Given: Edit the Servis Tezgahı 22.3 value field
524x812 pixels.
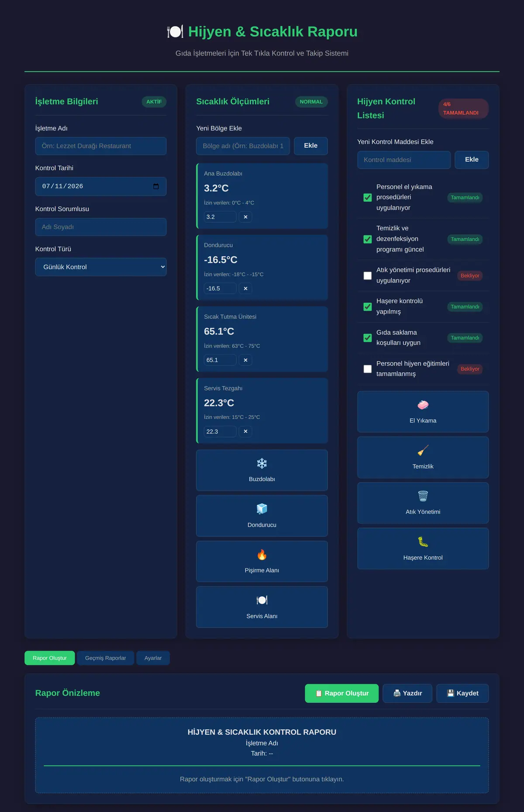Looking at the screenshot, I should [220, 432].
